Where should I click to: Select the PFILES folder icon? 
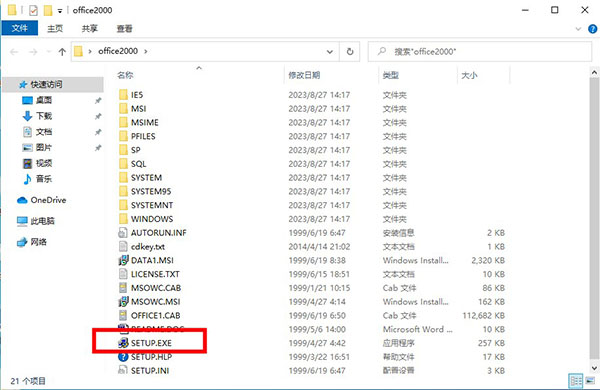coord(123,136)
